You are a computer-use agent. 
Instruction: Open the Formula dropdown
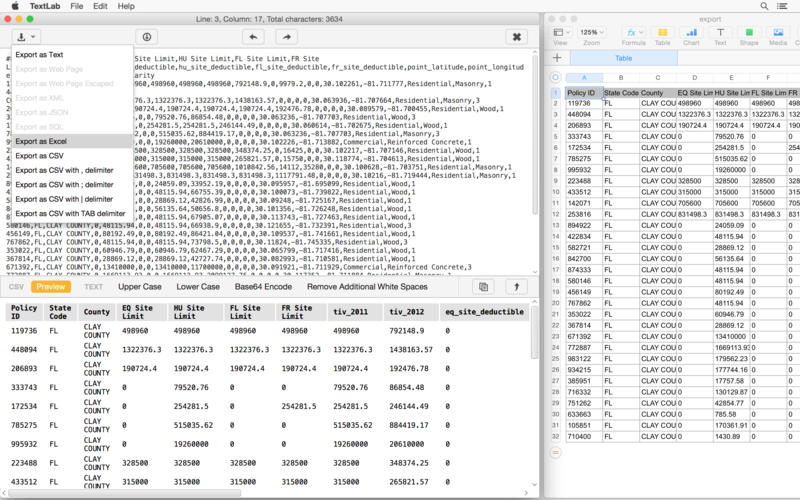pos(632,32)
